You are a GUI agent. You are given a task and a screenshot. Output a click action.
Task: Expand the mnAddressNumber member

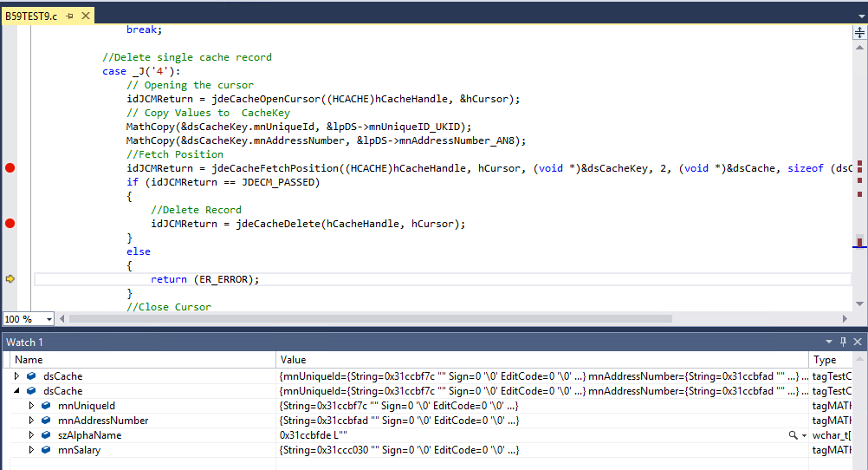point(31,420)
